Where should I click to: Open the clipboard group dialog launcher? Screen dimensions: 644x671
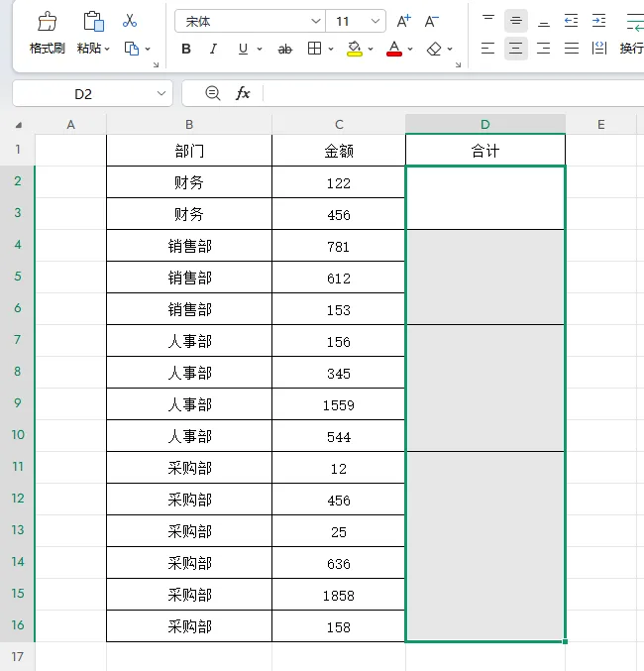click(x=156, y=64)
